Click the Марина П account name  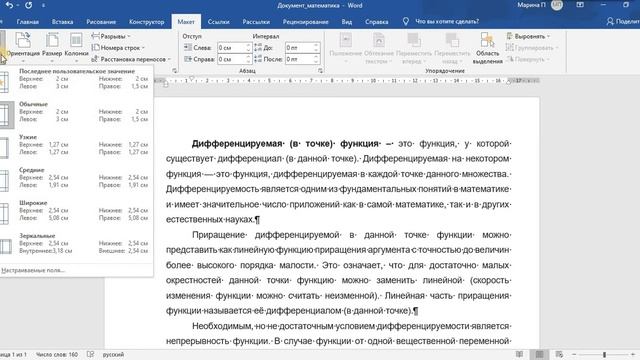[x=531, y=5]
